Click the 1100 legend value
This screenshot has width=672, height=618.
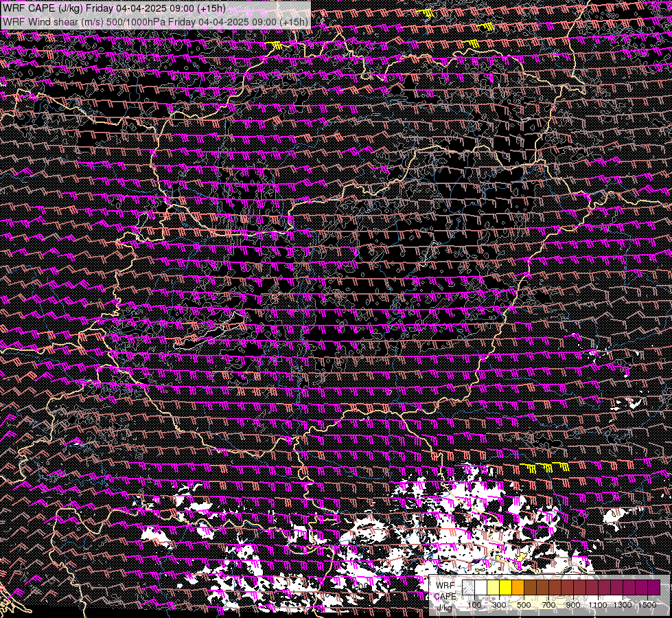[598, 605]
